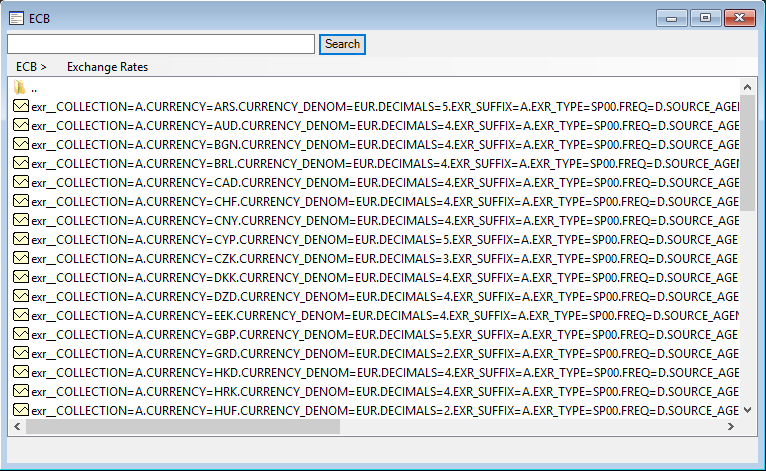766x471 pixels.
Task: Select the CURRENCY=CYP series text
Action: [385, 240]
